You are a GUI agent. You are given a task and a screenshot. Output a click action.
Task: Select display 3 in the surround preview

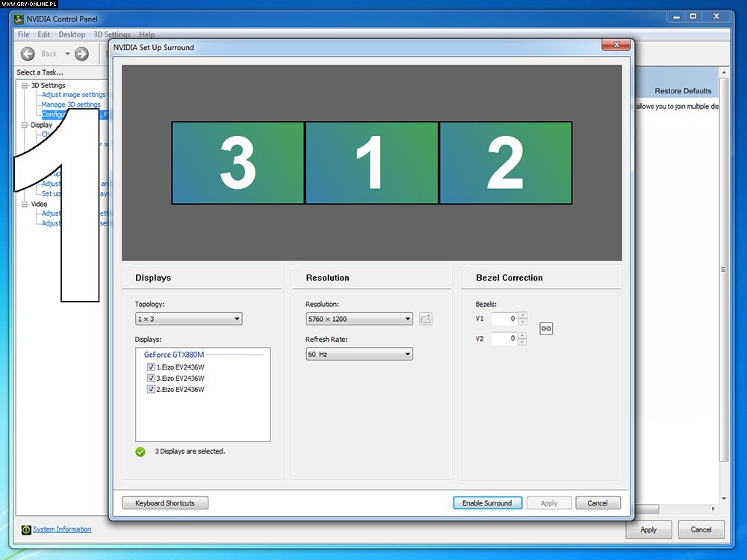pos(238,163)
